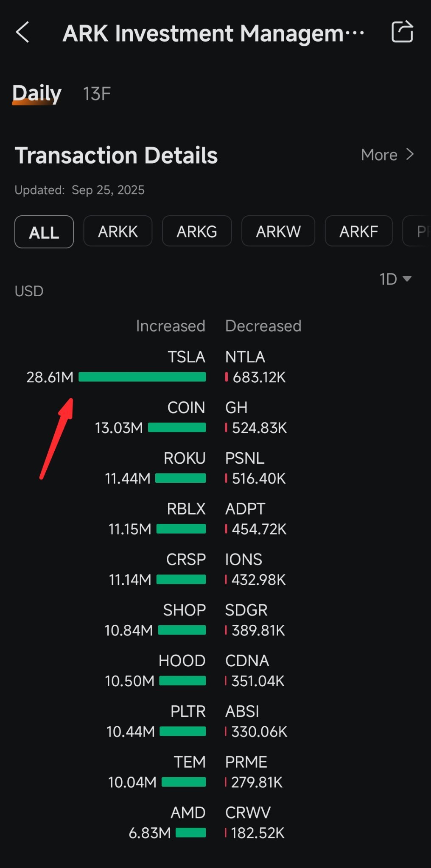Select the CRWV ticker label
The height and width of the screenshot is (868, 431).
(x=248, y=813)
